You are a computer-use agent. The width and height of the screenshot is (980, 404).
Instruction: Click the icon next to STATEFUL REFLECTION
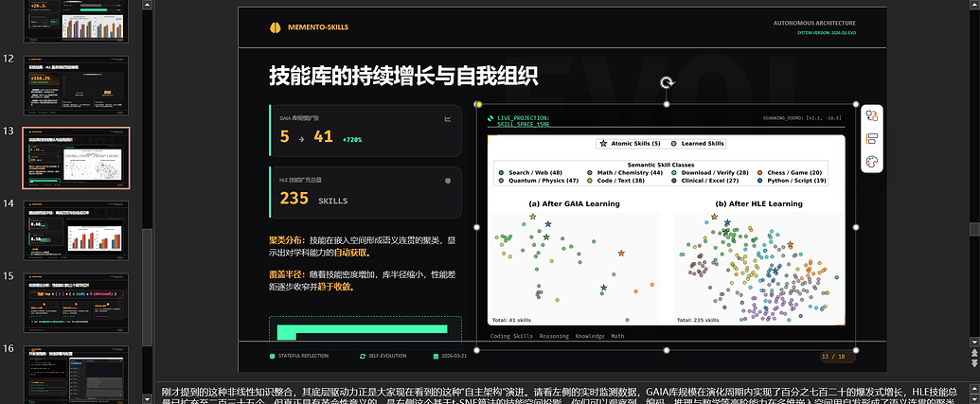(x=272, y=356)
